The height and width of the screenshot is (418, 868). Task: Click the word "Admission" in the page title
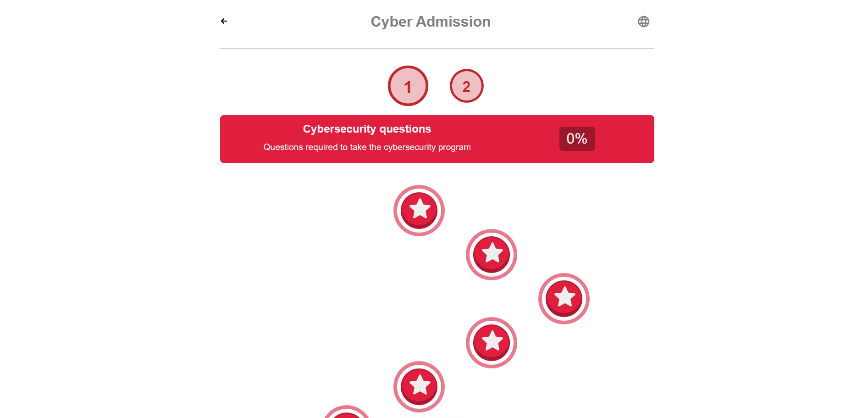point(453,22)
